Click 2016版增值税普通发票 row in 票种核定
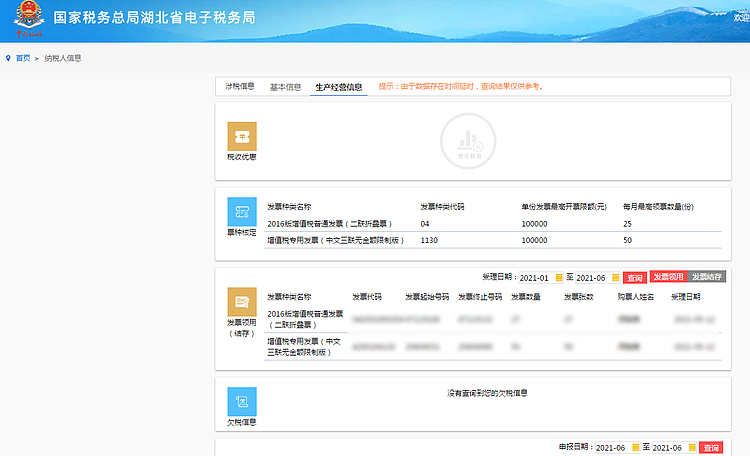 pos(493,224)
